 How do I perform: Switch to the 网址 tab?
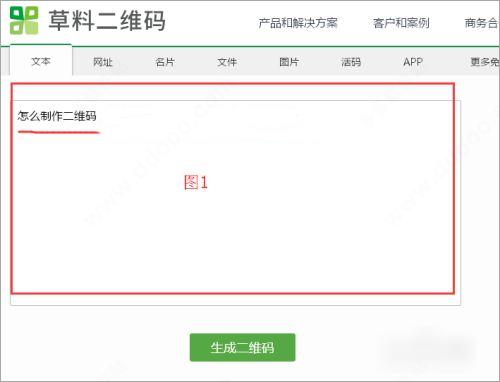103,62
